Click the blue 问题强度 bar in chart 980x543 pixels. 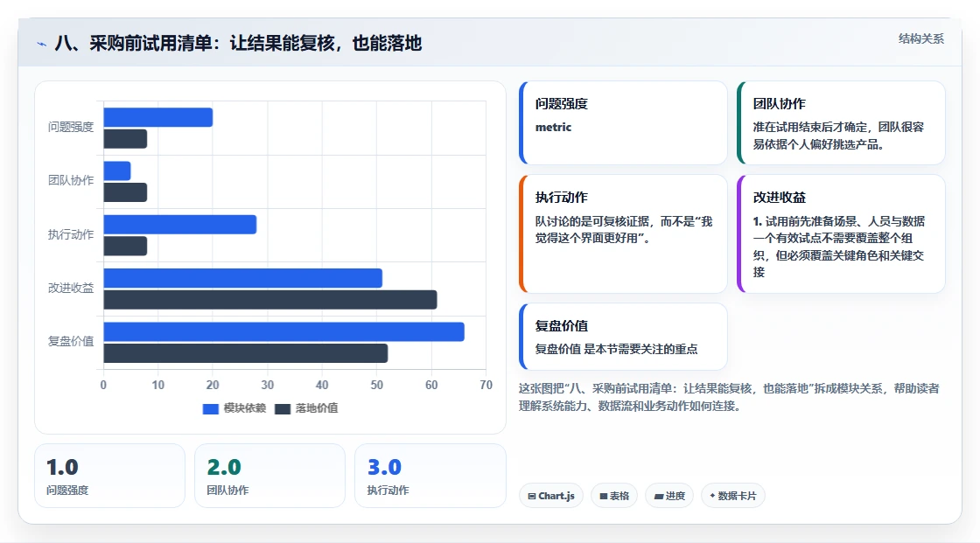pyautogui.click(x=158, y=117)
